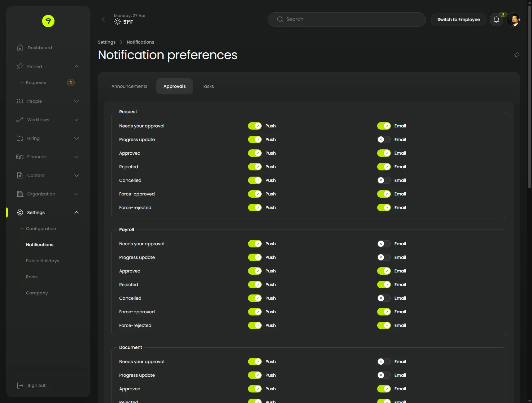Open Settings via the breadcrumb link
The height and width of the screenshot is (403, 532).
106,42
